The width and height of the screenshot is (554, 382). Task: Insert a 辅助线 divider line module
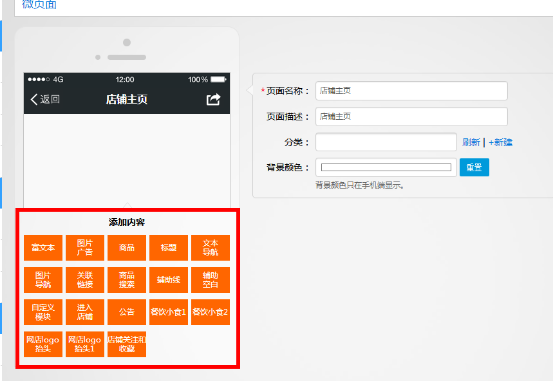169,280
